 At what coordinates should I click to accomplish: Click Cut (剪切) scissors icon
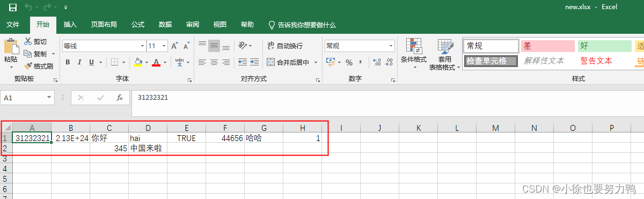click(x=28, y=41)
